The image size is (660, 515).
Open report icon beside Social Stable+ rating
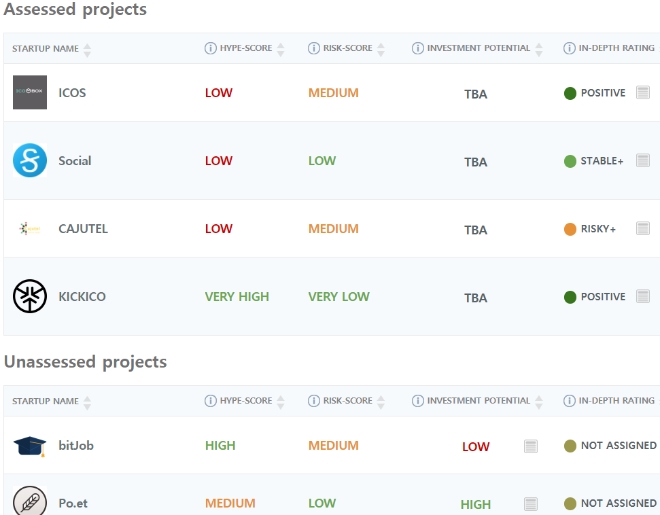point(643,161)
